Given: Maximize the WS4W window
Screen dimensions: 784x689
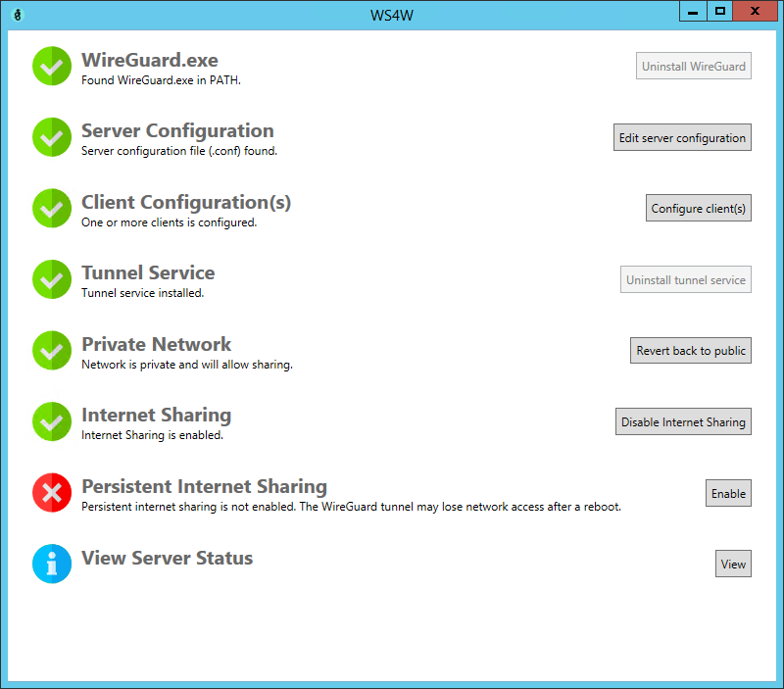Looking at the screenshot, I should click(x=720, y=11).
